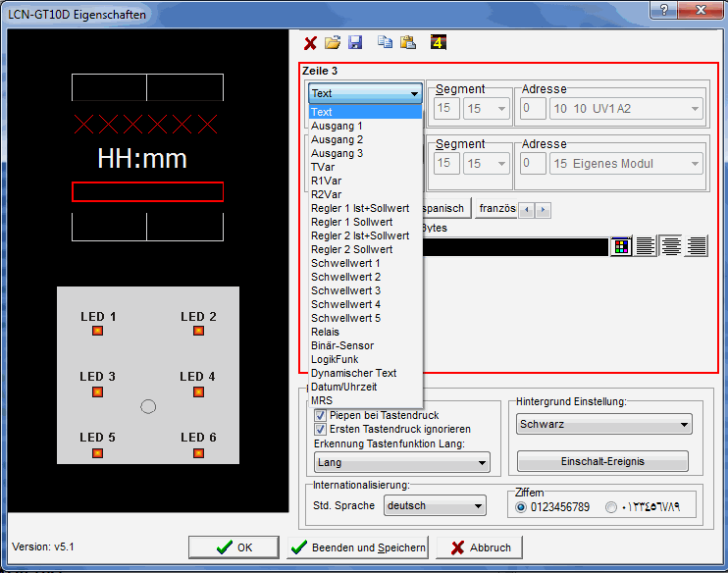728x573 pixels.
Task: Click the red X delete icon
Action: [x=310, y=43]
